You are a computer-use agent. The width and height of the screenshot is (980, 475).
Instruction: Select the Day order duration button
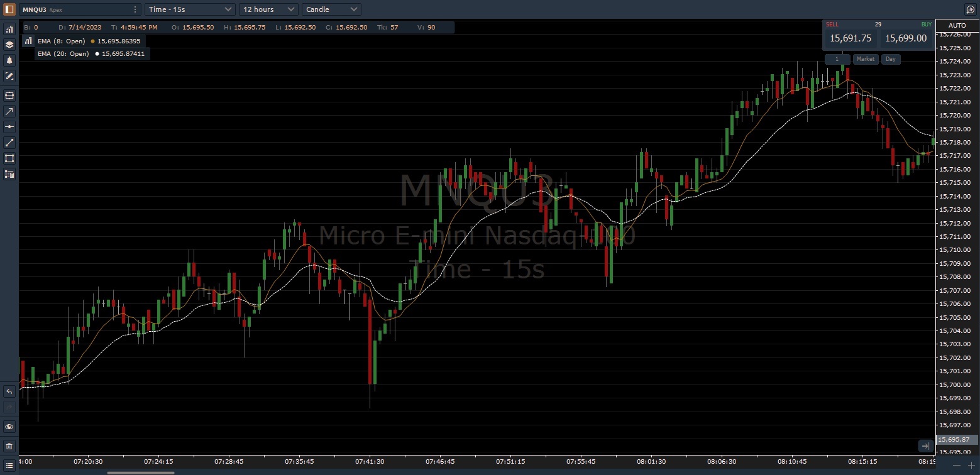coord(890,58)
